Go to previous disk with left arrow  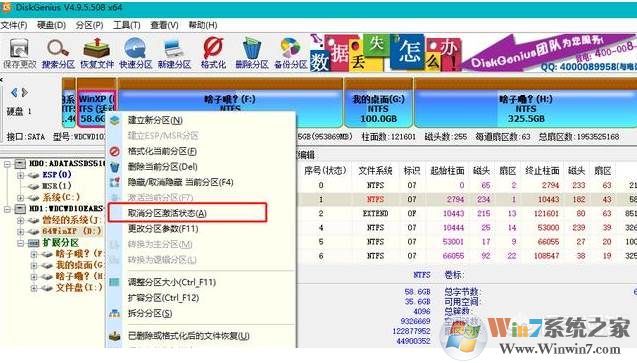[x=14, y=93]
